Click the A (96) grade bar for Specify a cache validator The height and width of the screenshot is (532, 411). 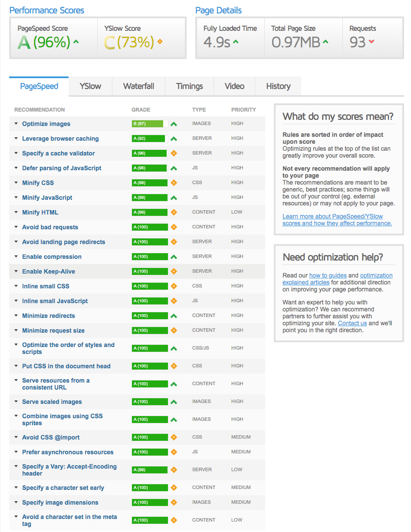pyautogui.click(x=150, y=153)
